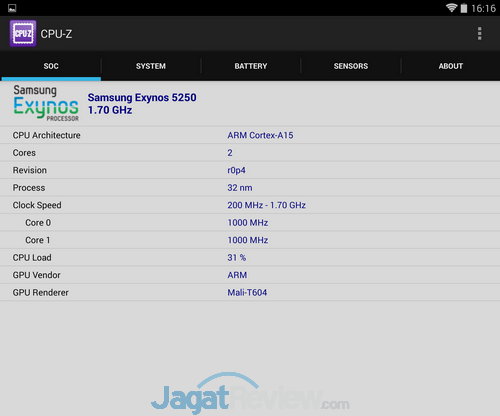Tap the GPU Renderer Mali-T604 row
The height and width of the screenshot is (416, 500).
pyautogui.click(x=250, y=292)
